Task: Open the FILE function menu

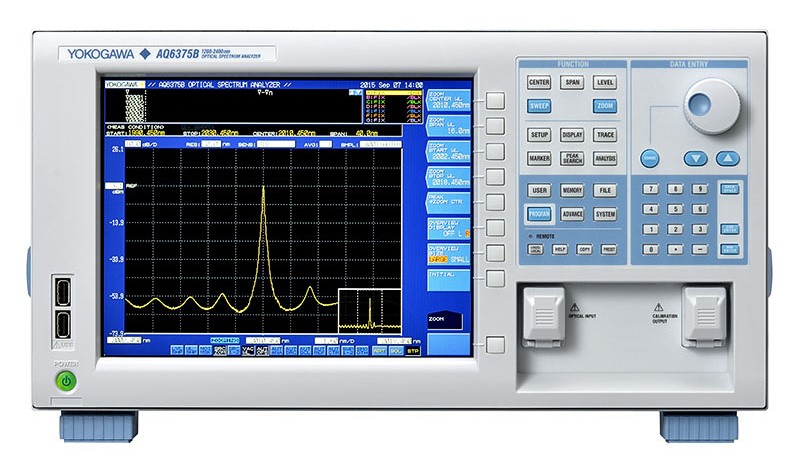Action: point(605,189)
